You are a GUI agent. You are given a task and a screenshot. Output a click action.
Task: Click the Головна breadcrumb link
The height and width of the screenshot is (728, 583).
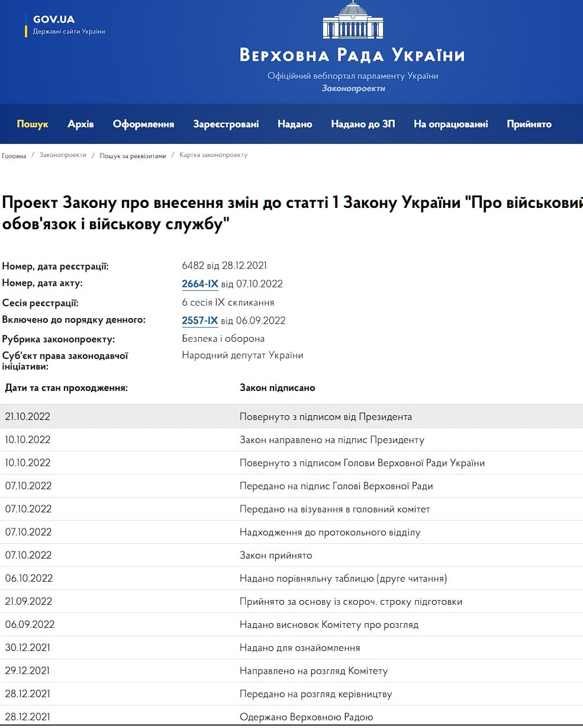coord(14,156)
